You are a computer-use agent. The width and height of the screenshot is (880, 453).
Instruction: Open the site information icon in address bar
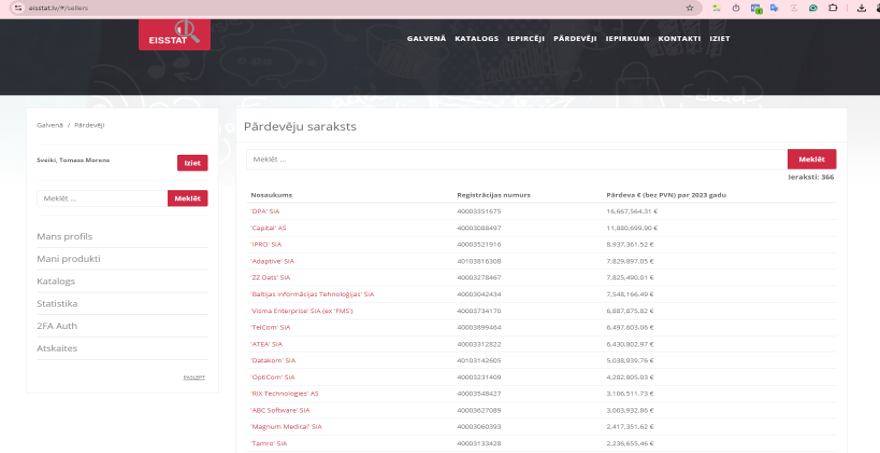[x=19, y=8]
